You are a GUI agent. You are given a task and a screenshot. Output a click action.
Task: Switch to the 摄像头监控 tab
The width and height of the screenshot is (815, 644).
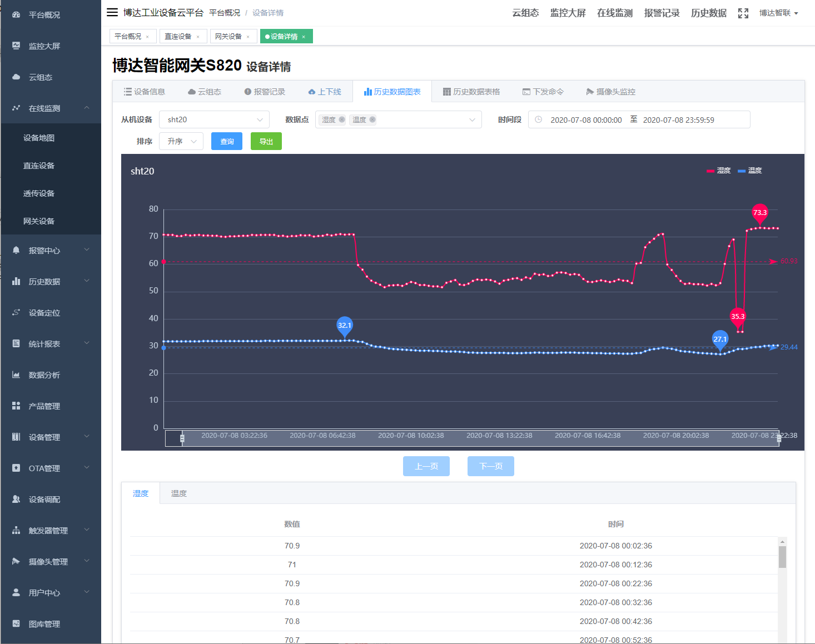click(x=611, y=92)
